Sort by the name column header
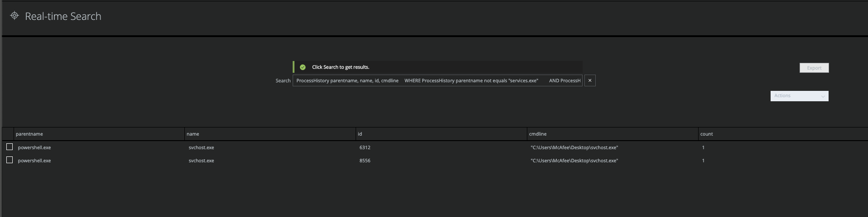 click(x=193, y=134)
